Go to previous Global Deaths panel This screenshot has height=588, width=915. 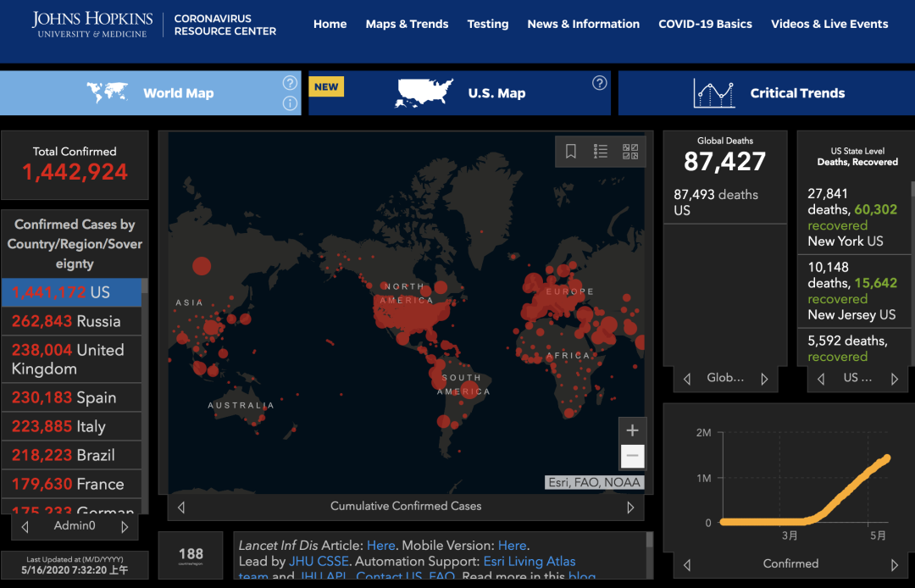pos(687,379)
